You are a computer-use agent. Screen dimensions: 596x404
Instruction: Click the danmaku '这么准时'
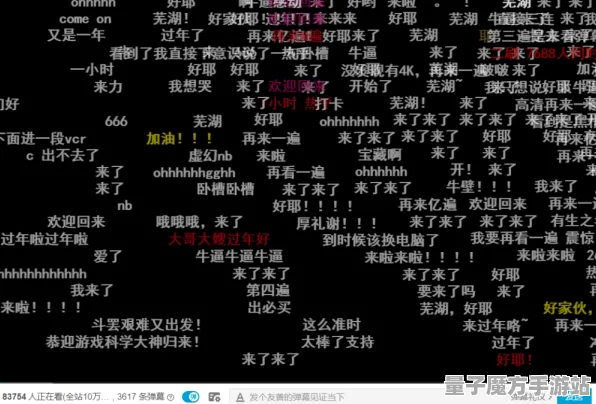[x=331, y=325]
